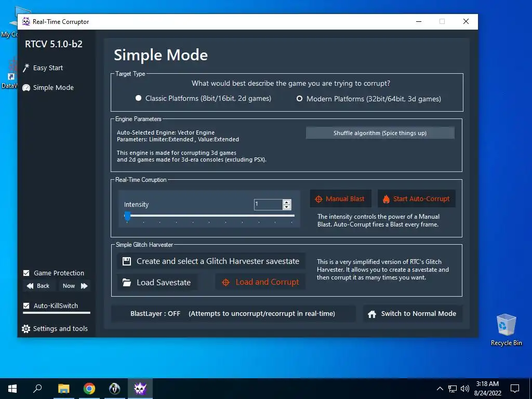This screenshot has width=532, height=399.
Task: Click the network icon in system tray
Action: click(453, 389)
